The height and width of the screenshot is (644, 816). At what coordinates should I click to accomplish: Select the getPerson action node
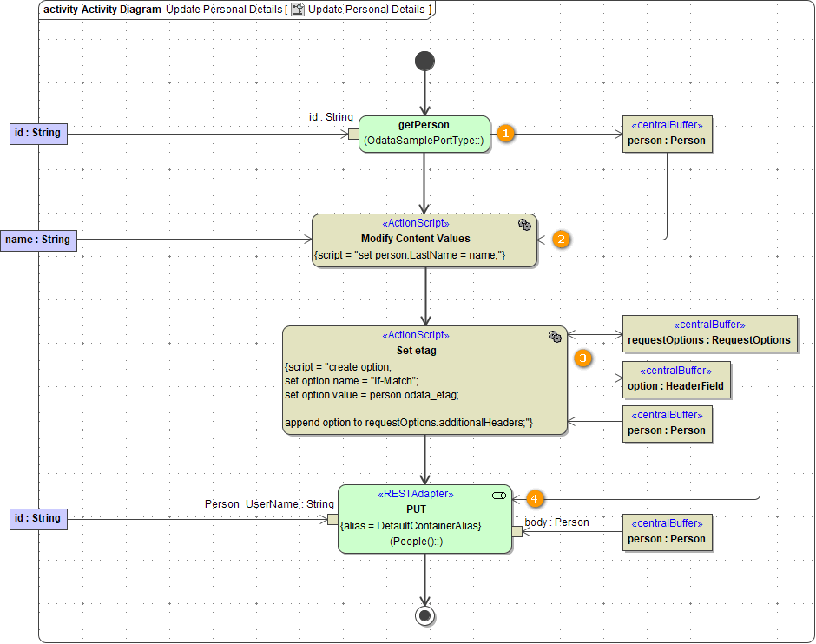click(x=424, y=134)
